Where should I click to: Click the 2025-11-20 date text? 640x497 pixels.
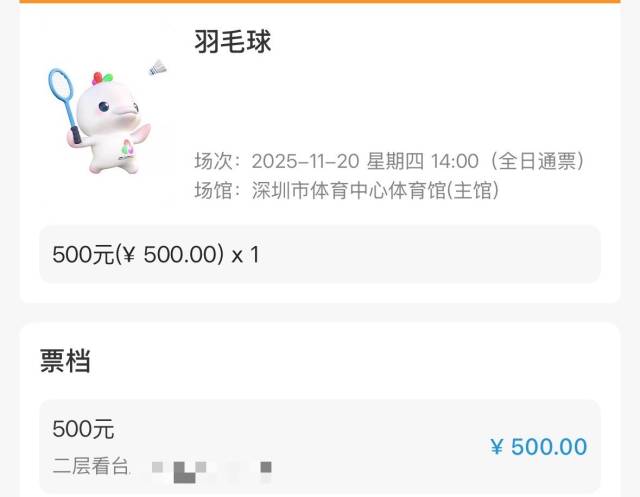click(x=305, y=161)
